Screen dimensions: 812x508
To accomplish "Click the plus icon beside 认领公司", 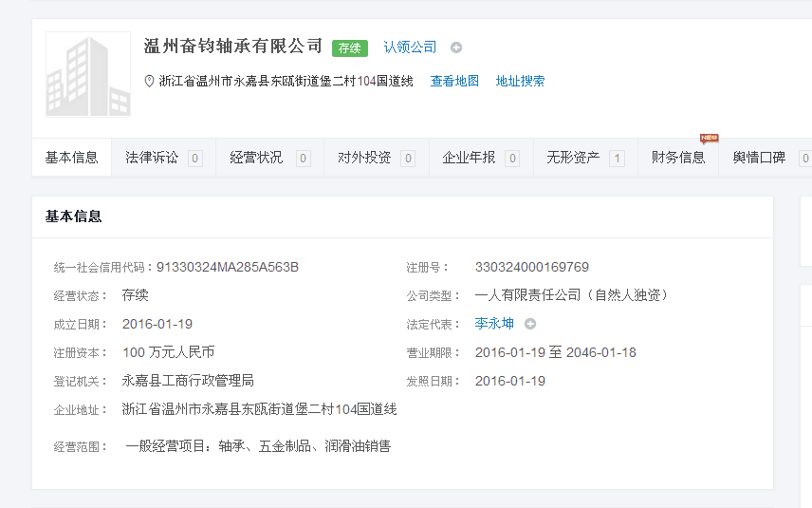I will click(456, 47).
